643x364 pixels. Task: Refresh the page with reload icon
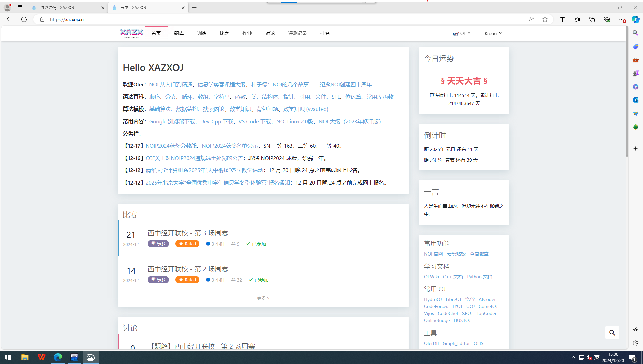tap(24, 19)
